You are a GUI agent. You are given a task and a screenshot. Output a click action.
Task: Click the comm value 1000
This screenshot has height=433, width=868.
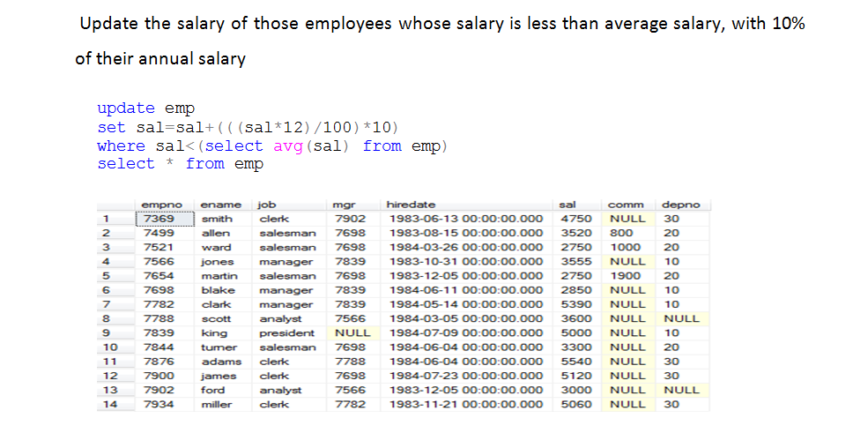point(627,248)
